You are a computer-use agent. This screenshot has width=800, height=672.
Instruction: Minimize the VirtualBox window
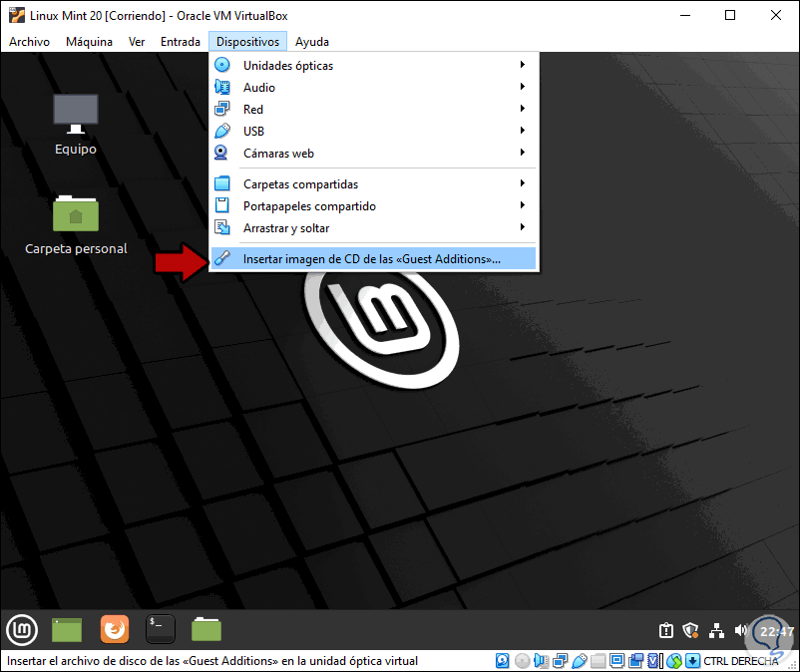685,15
